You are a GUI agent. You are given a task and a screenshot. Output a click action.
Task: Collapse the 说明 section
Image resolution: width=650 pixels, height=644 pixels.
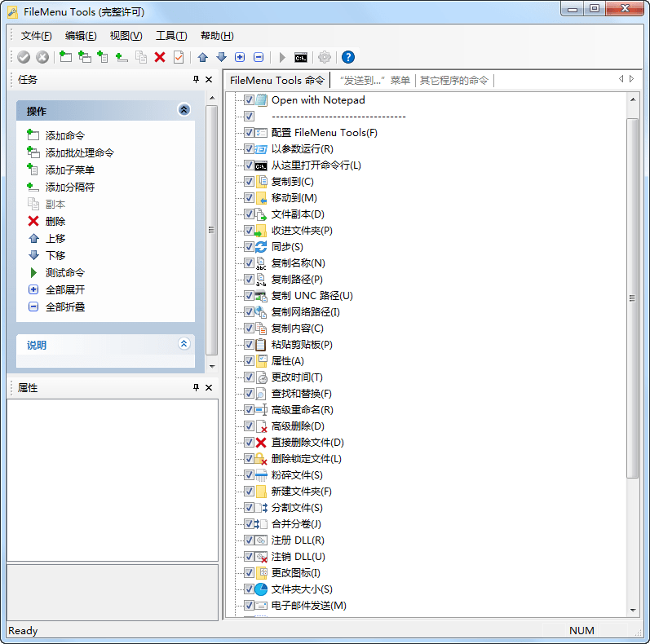tap(184, 344)
